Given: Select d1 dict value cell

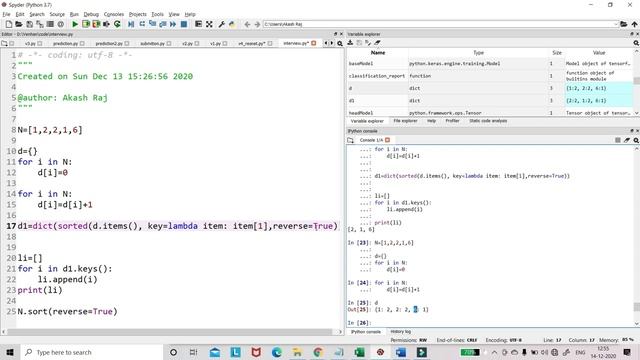Looking at the screenshot, I should (599, 100).
